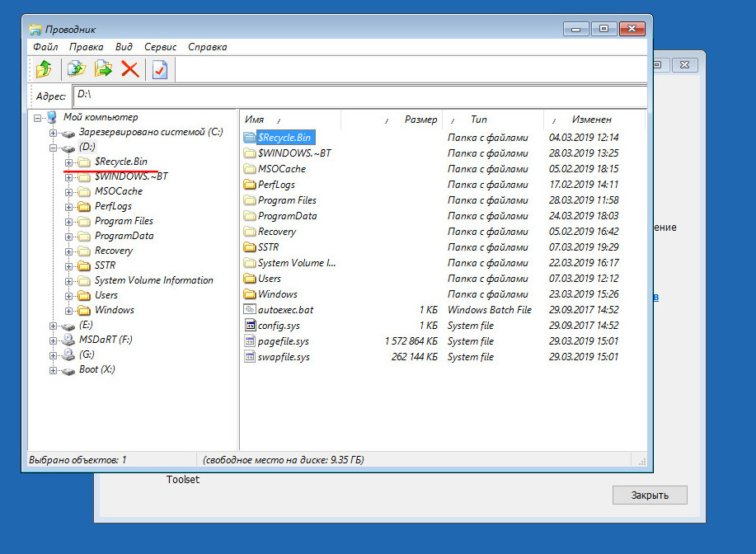Click the (E:) drive icon in tree

point(68,326)
